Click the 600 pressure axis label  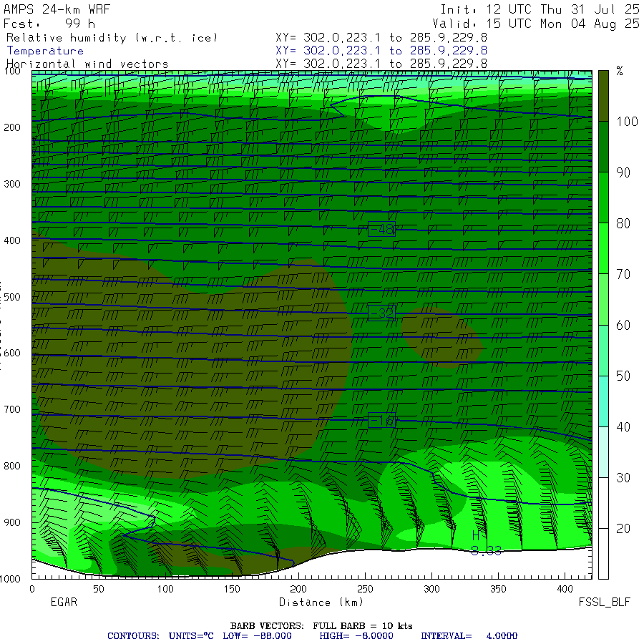12,353
